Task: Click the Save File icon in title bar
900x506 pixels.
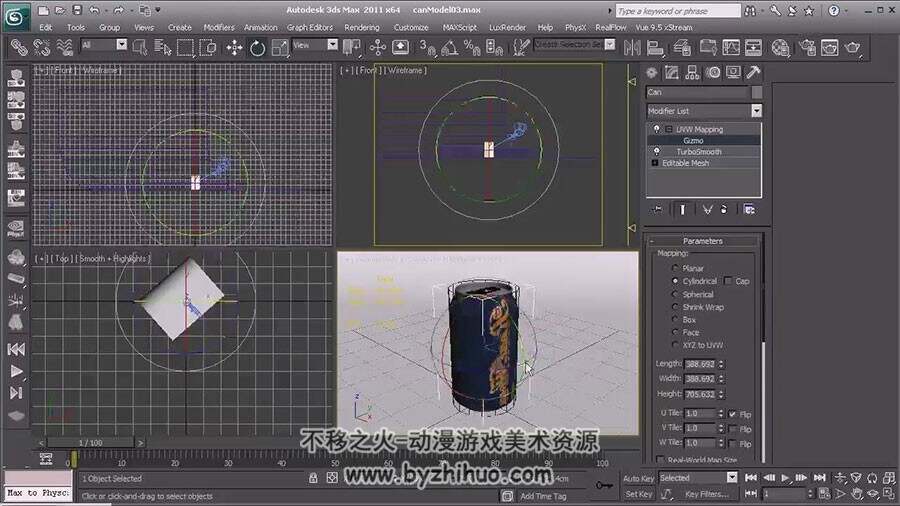Action: 77,10
